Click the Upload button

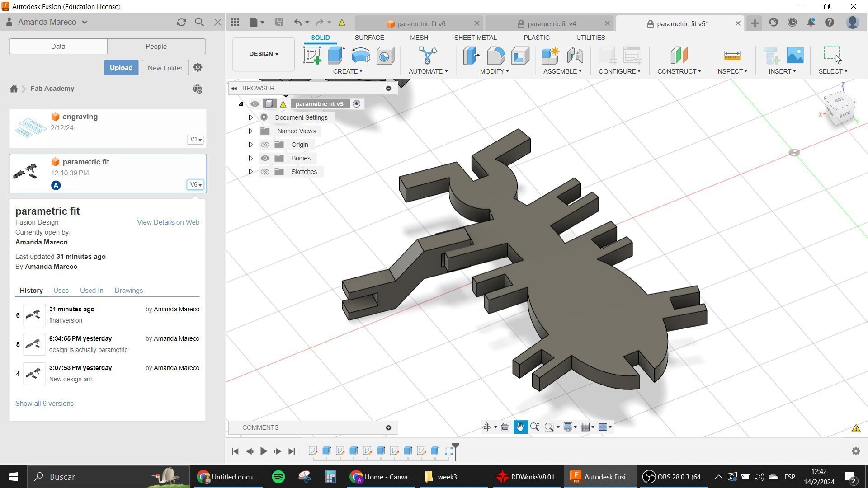click(121, 68)
